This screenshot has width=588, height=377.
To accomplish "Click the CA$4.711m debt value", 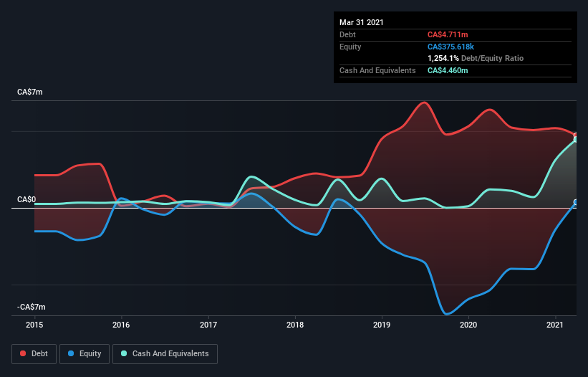I will click(448, 35).
